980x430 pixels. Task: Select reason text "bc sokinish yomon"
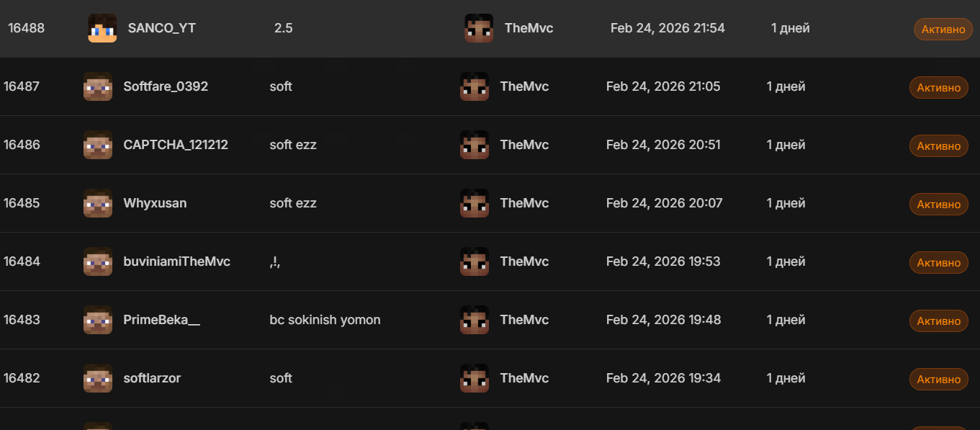tap(325, 320)
